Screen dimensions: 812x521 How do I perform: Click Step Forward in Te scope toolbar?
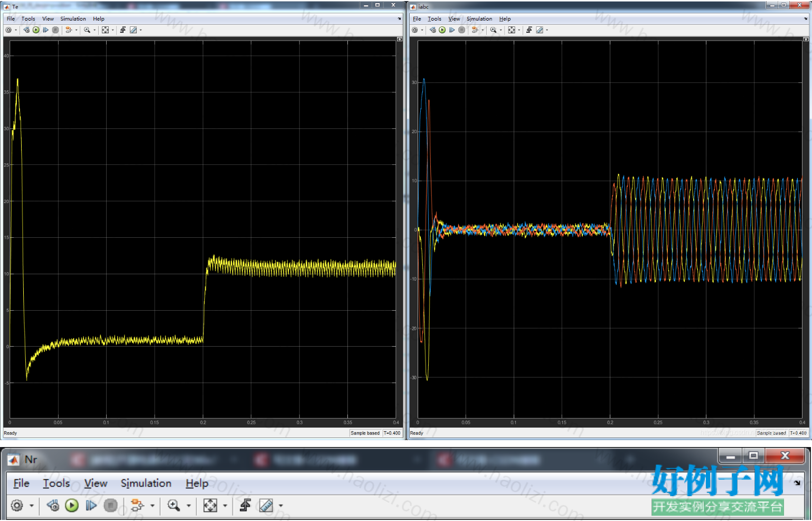pyautogui.click(x=45, y=30)
